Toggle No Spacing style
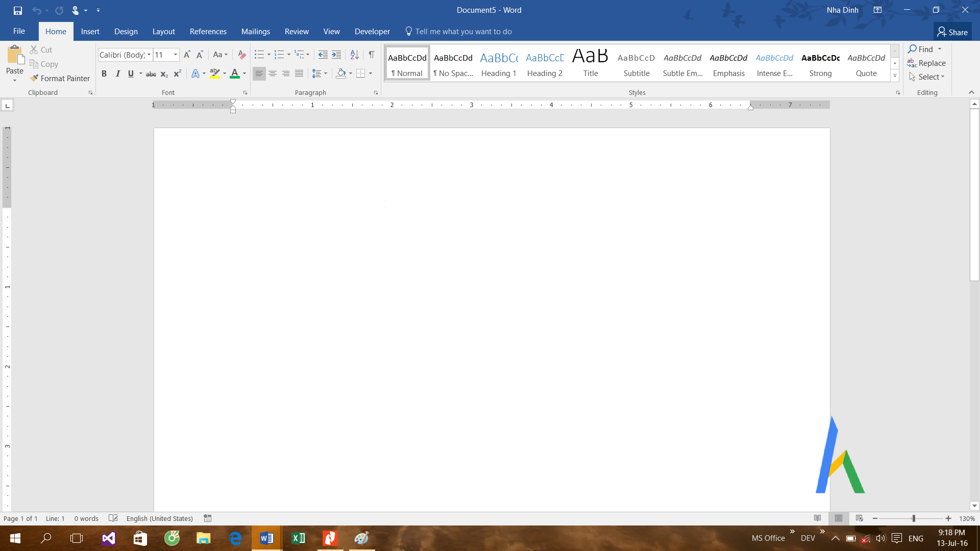The height and width of the screenshot is (551, 980). click(453, 64)
